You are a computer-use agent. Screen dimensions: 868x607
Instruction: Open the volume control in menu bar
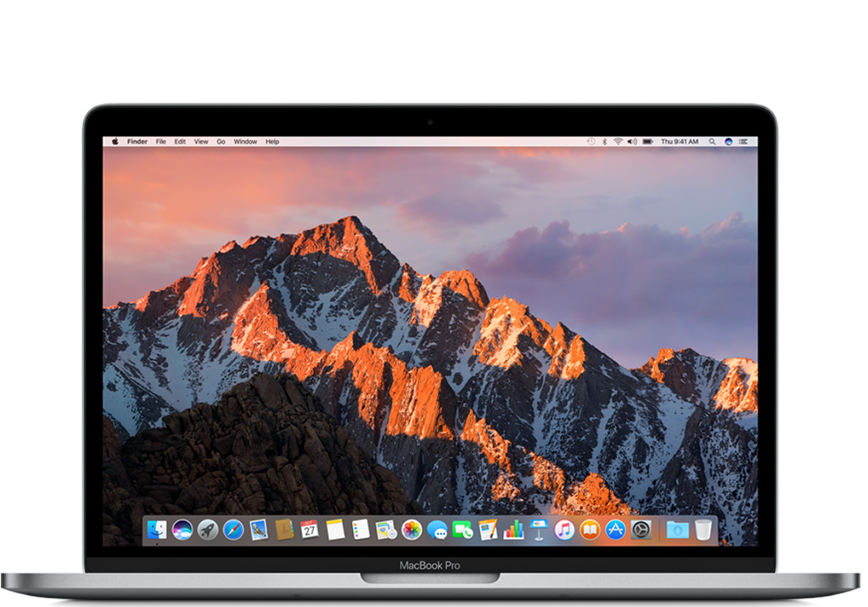coord(632,142)
